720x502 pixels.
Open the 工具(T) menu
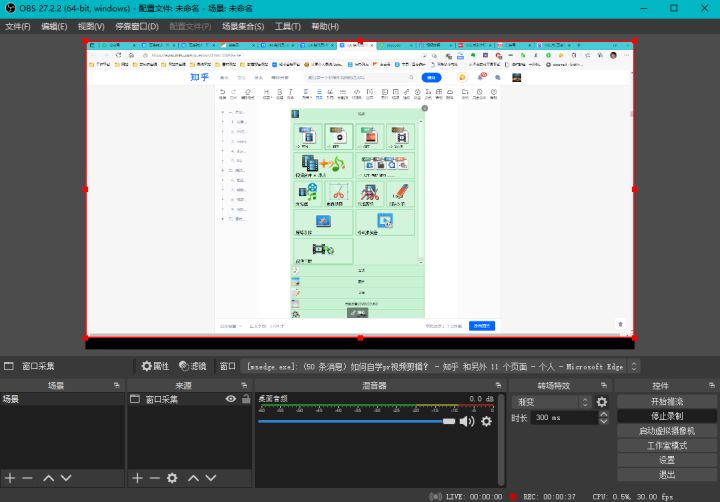coord(288,26)
